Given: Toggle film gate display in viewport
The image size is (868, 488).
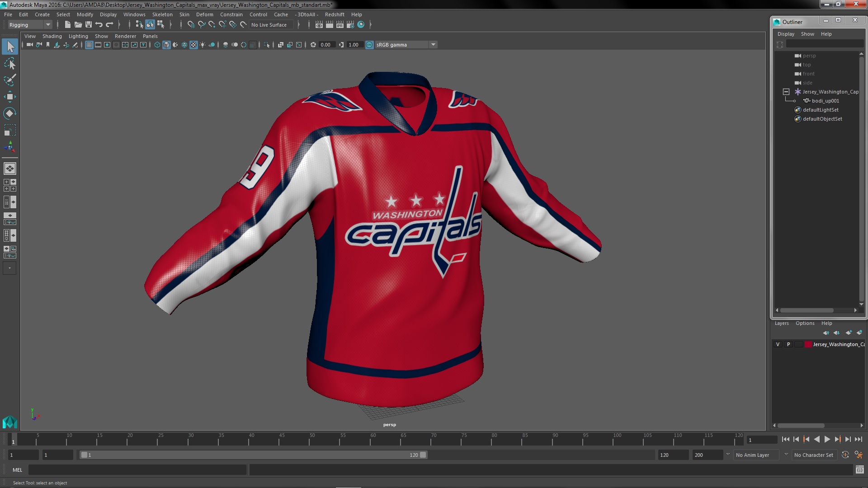Looking at the screenshot, I should click(98, 45).
